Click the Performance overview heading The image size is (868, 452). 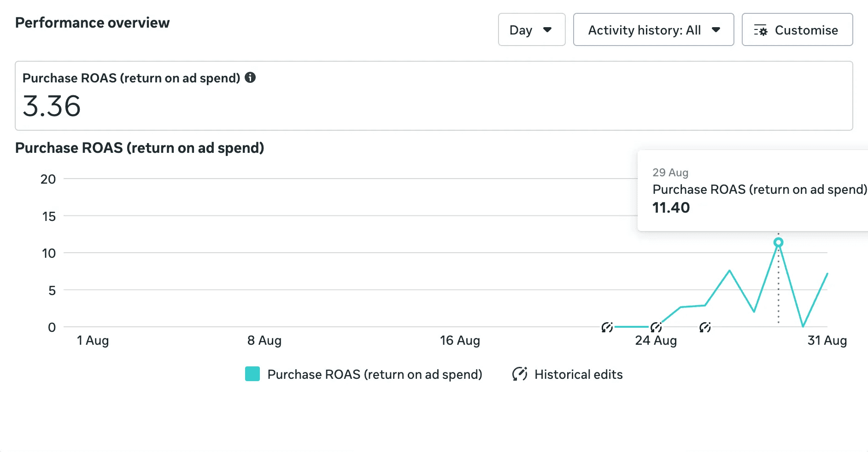[92, 23]
